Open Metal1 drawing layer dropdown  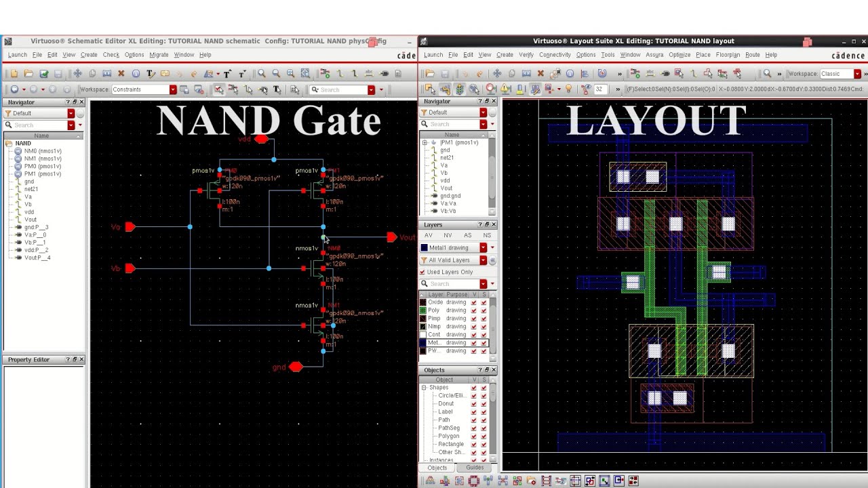point(483,248)
